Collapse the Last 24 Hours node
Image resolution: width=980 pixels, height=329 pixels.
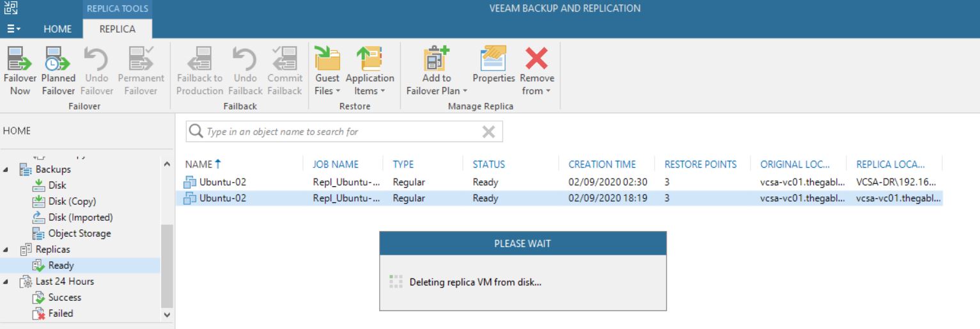pyautogui.click(x=6, y=282)
